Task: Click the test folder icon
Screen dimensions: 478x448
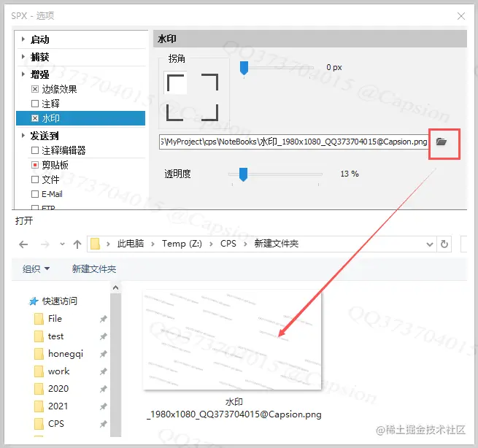Action: [39, 336]
